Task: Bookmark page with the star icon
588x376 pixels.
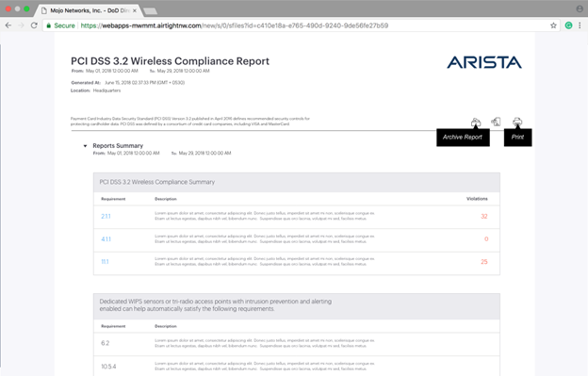Action: (x=553, y=25)
